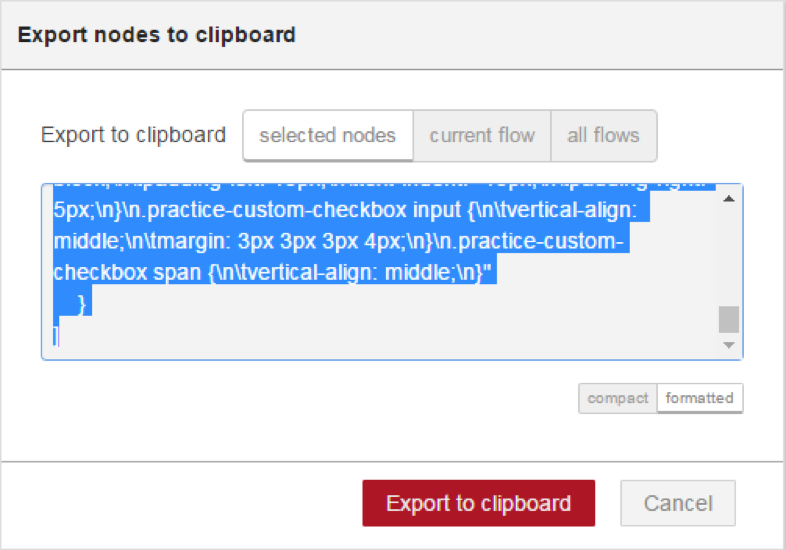The height and width of the screenshot is (550, 786).
Task: Choose the "all flows" export option
Action: (604, 136)
